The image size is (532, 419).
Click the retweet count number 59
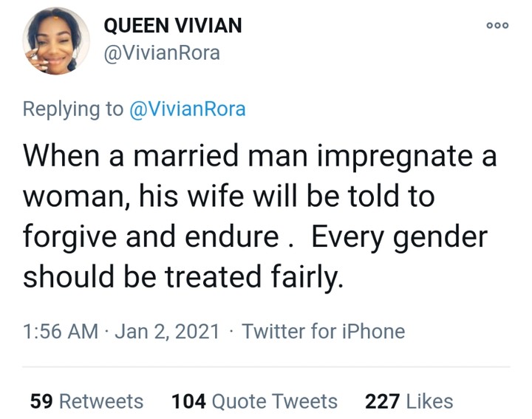point(41,401)
